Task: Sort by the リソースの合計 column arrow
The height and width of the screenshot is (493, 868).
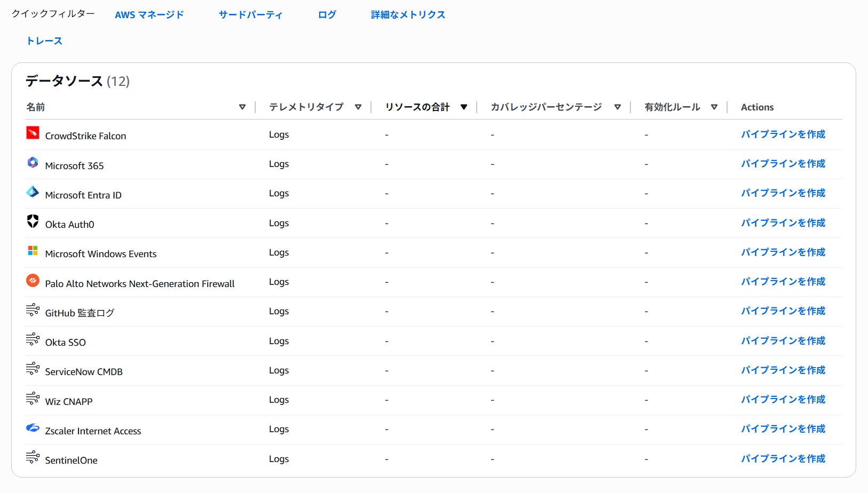Action: pyautogui.click(x=464, y=107)
